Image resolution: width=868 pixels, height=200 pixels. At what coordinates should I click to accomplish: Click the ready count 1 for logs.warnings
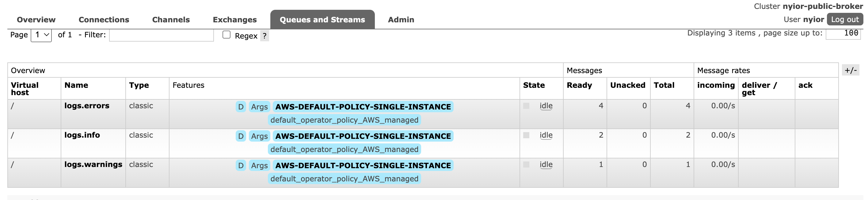pyautogui.click(x=601, y=164)
